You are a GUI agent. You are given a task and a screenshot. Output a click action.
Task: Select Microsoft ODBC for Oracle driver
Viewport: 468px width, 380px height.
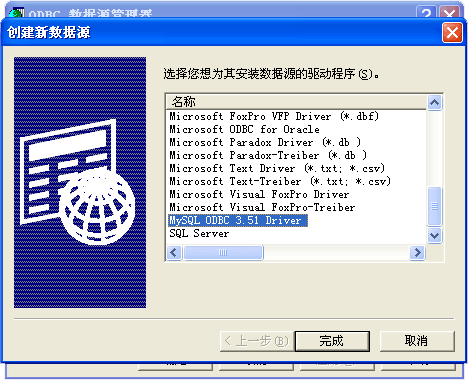pos(244,129)
